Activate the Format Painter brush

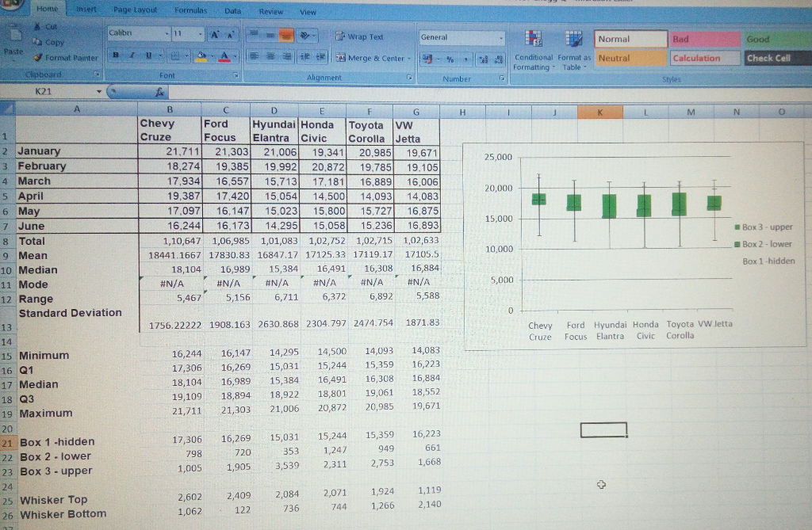pyautogui.click(x=65, y=58)
